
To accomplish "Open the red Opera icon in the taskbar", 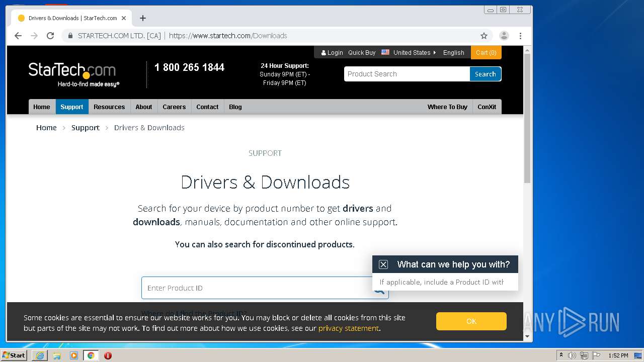I will coord(108,355).
